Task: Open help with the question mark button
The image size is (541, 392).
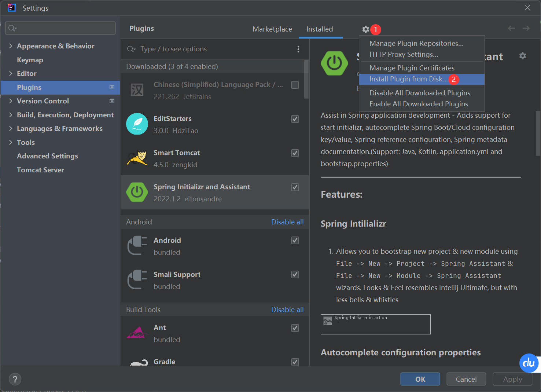Action: point(15,379)
